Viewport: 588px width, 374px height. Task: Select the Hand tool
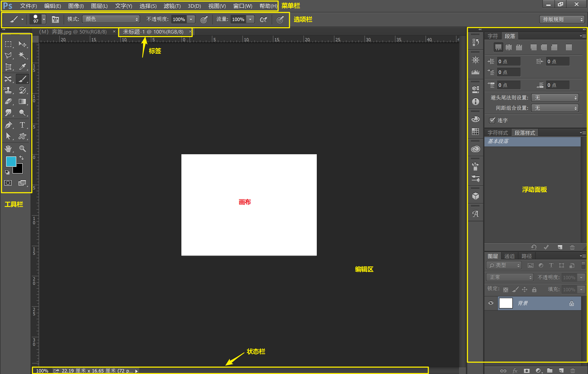click(8, 148)
